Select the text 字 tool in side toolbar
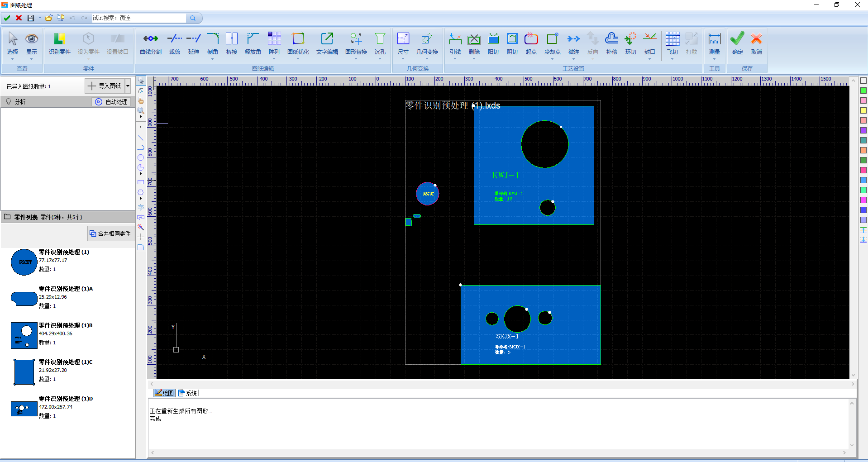Viewport: 868px width, 462px height. (x=141, y=207)
